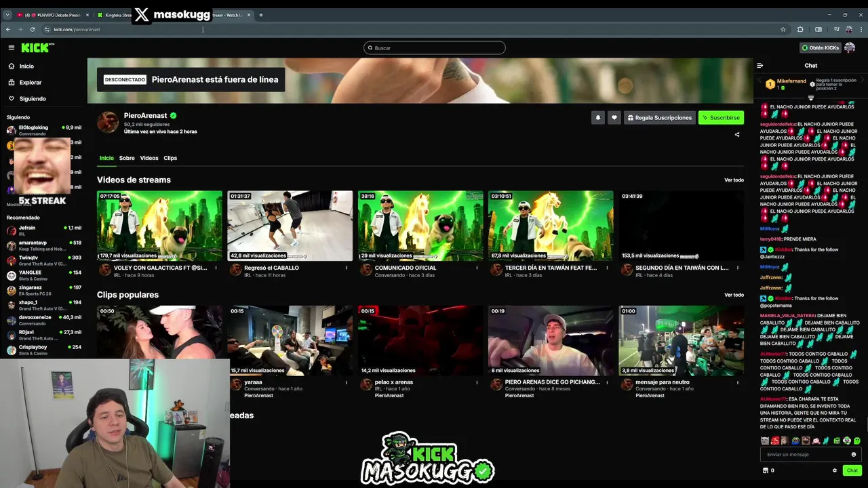Open the yaraaa clip thumbnail
Screen dimensions: 868x488
point(290,340)
